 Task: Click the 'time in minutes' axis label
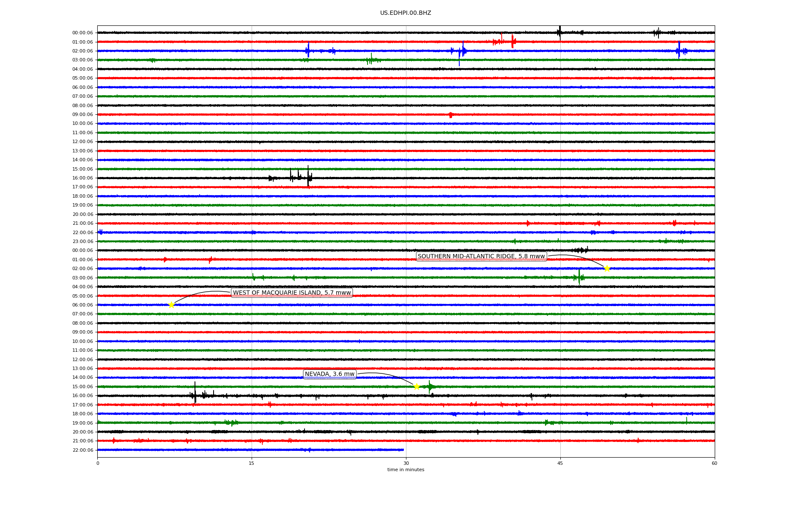(x=406, y=470)
